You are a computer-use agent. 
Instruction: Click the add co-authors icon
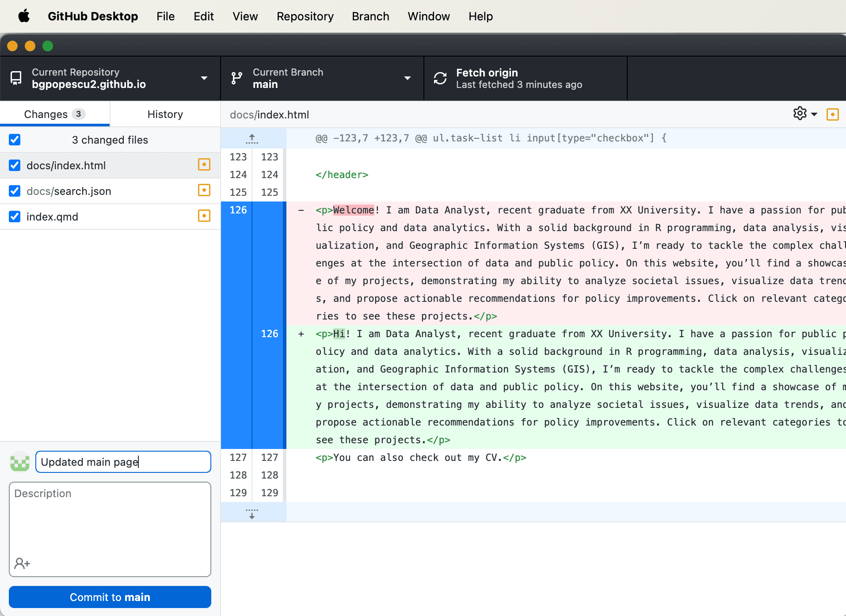point(22,563)
